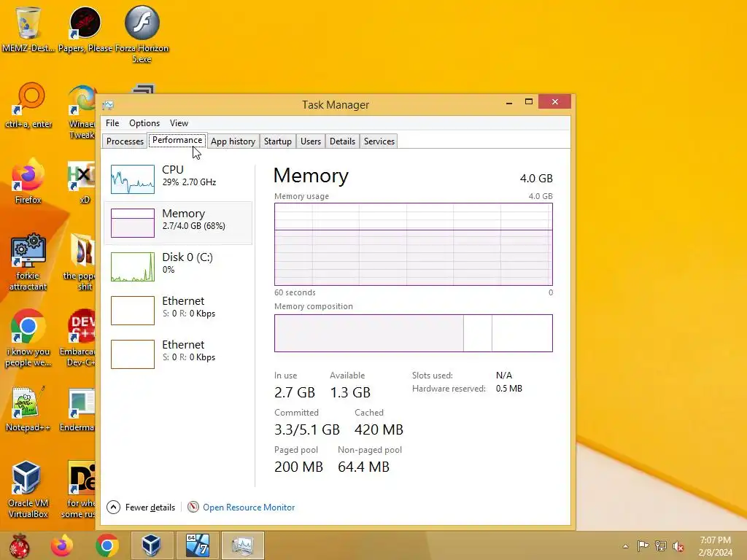Minimize the Task Manager window

point(509,102)
